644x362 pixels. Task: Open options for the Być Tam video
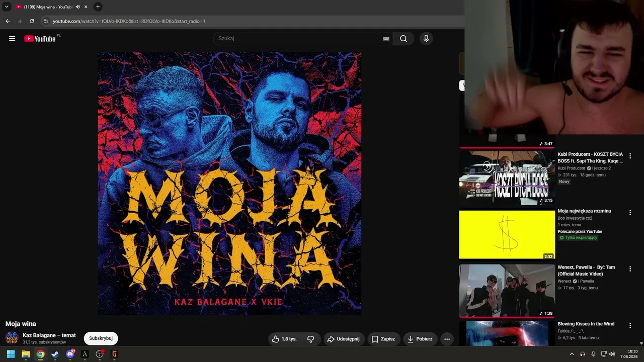(630, 269)
